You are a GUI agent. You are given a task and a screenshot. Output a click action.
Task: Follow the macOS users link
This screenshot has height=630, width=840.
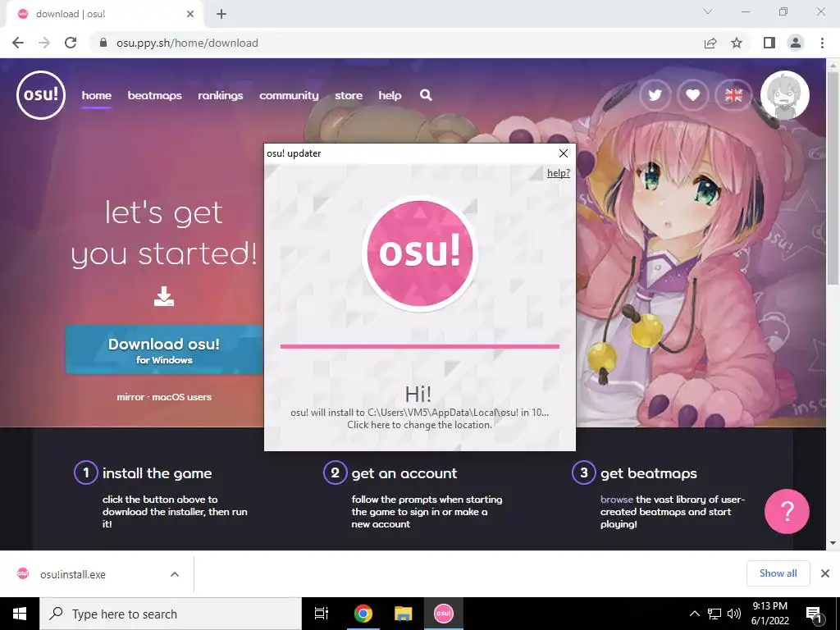click(x=181, y=397)
